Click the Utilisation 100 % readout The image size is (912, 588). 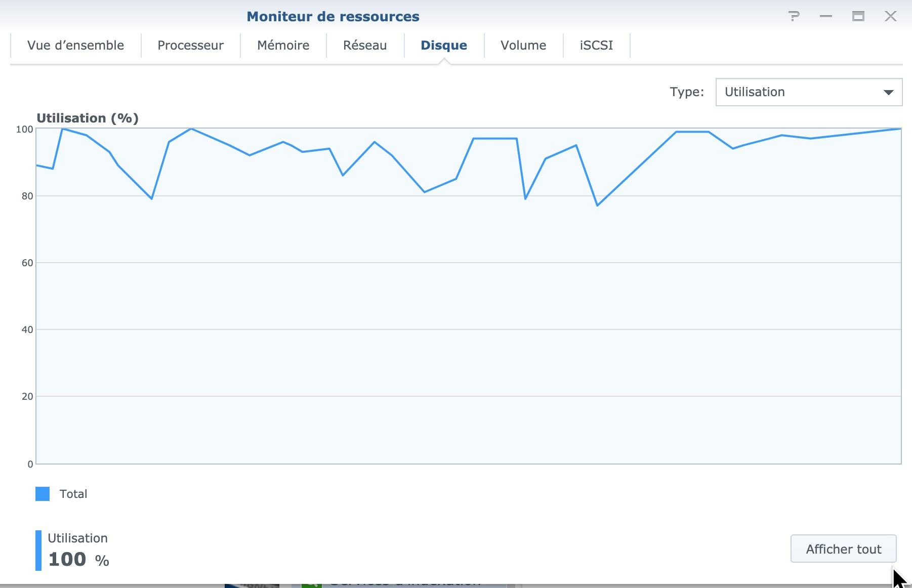coord(78,551)
